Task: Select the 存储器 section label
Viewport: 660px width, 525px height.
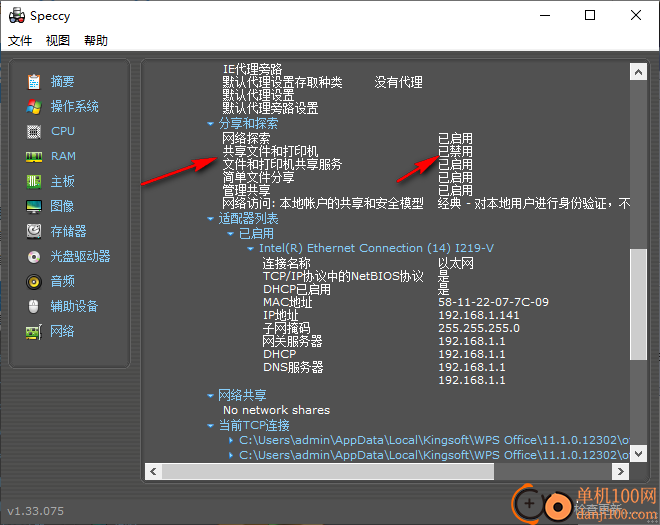Action: point(68,232)
